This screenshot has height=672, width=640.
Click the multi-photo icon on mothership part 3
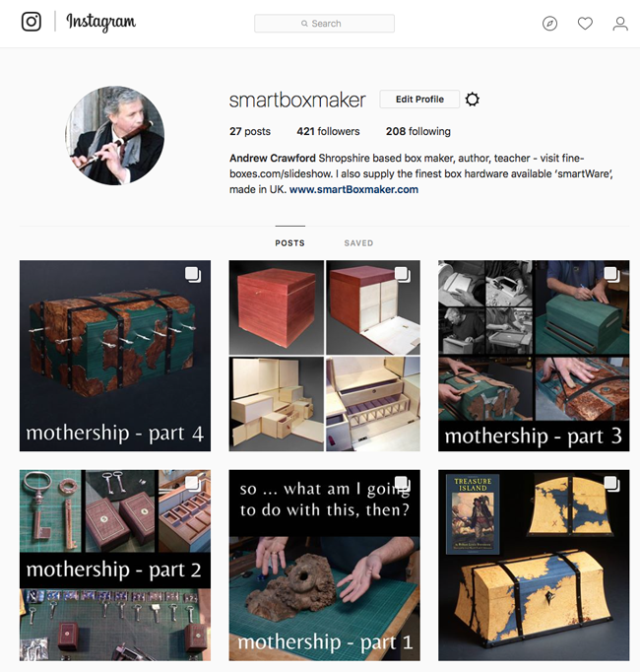(x=611, y=274)
